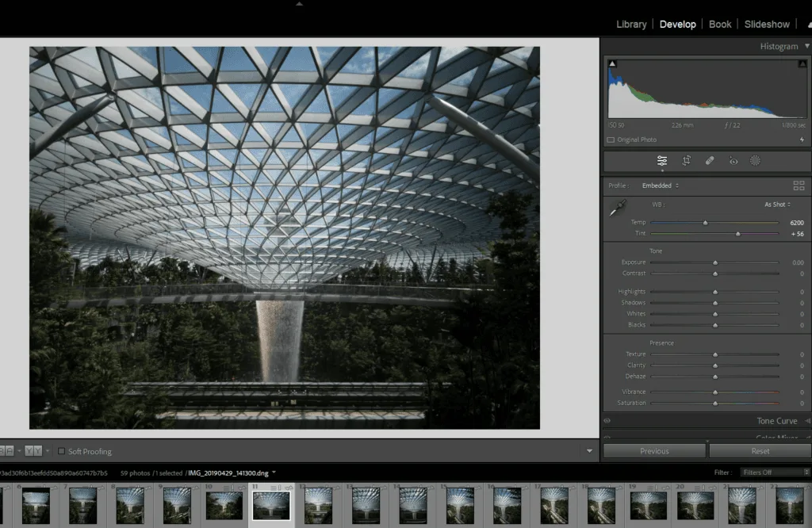This screenshot has height=528, width=812.
Task: Click the Previous button
Action: point(654,451)
